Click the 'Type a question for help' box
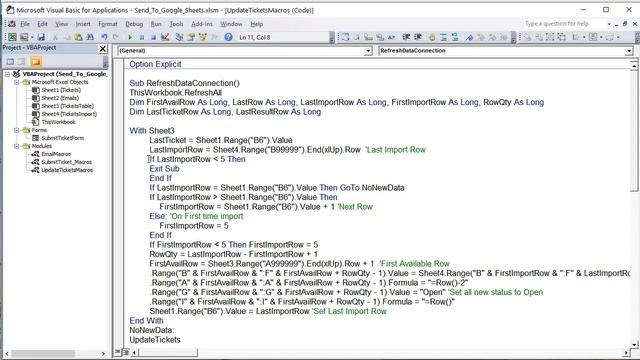Image resolution: width=640 pixels, height=360 pixels. tap(563, 24)
